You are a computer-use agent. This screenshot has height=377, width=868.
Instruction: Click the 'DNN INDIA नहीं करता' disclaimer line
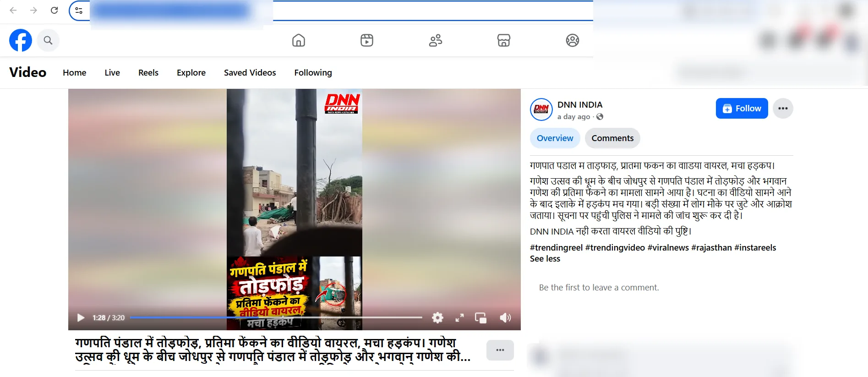[611, 231]
